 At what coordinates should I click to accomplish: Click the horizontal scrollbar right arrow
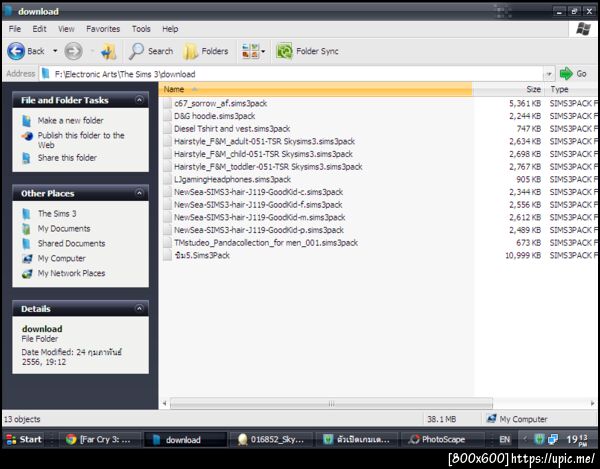click(592, 403)
